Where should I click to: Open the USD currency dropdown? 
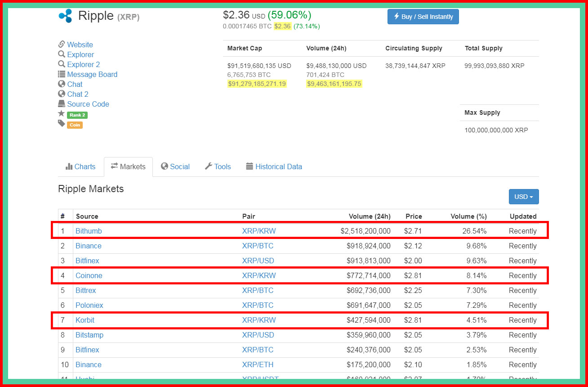524,197
